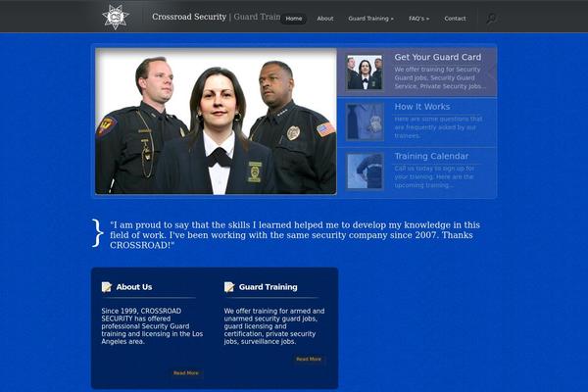
Task: Click the badge and tie thumbnail
Action: coord(365,122)
